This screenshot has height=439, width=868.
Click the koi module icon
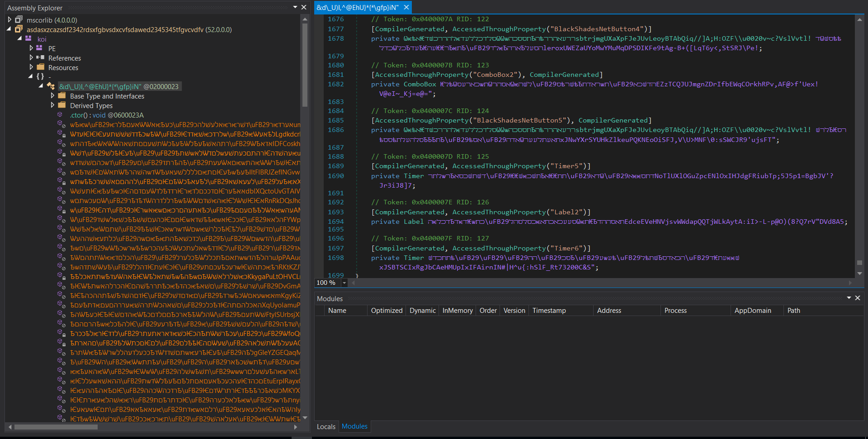(28, 39)
